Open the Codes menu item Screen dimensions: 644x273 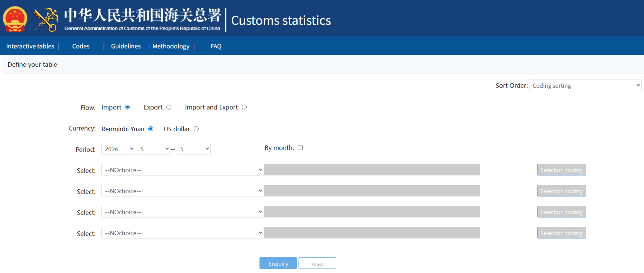pyautogui.click(x=81, y=46)
